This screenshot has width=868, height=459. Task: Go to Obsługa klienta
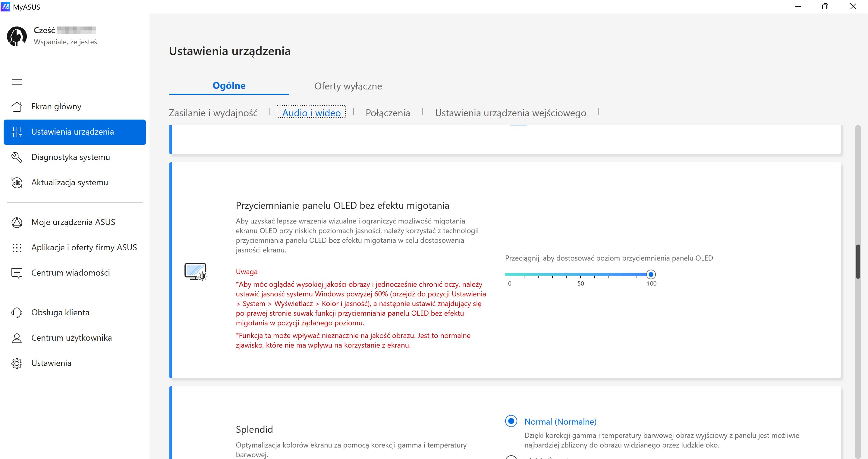point(75,313)
